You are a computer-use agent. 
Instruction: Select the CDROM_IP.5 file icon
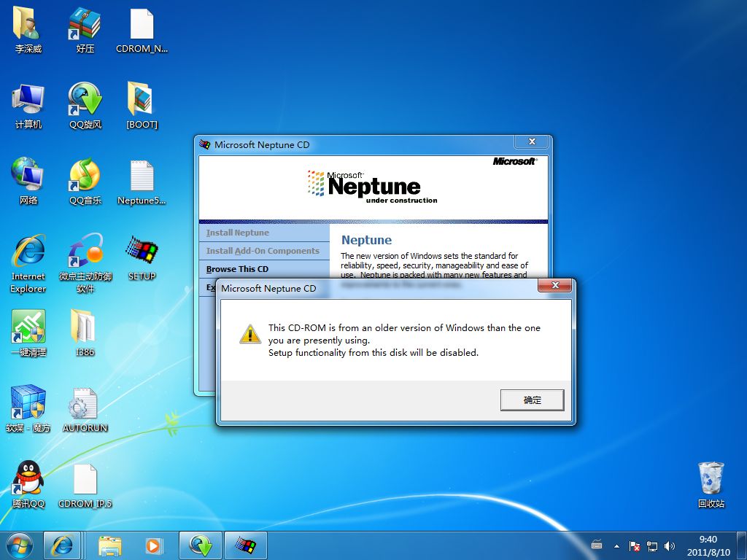(85, 485)
